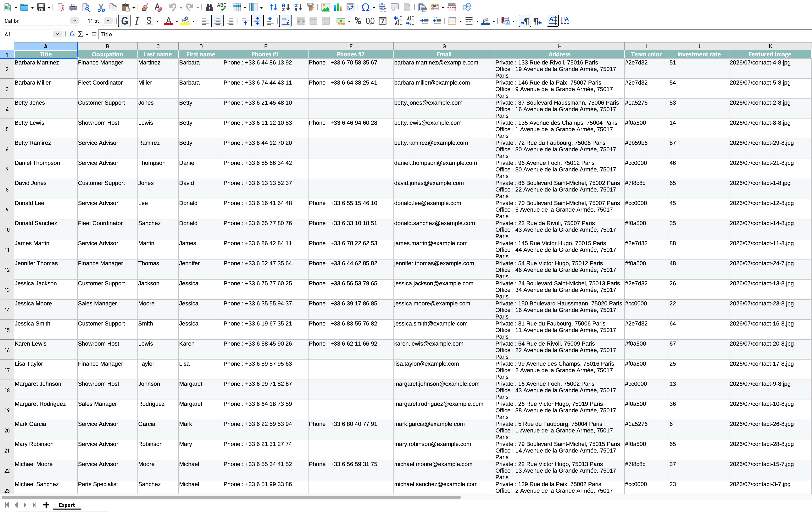The height and width of the screenshot is (512, 812).
Task: Activate Clone Formatting paintbrush
Action: pyautogui.click(x=145, y=7)
